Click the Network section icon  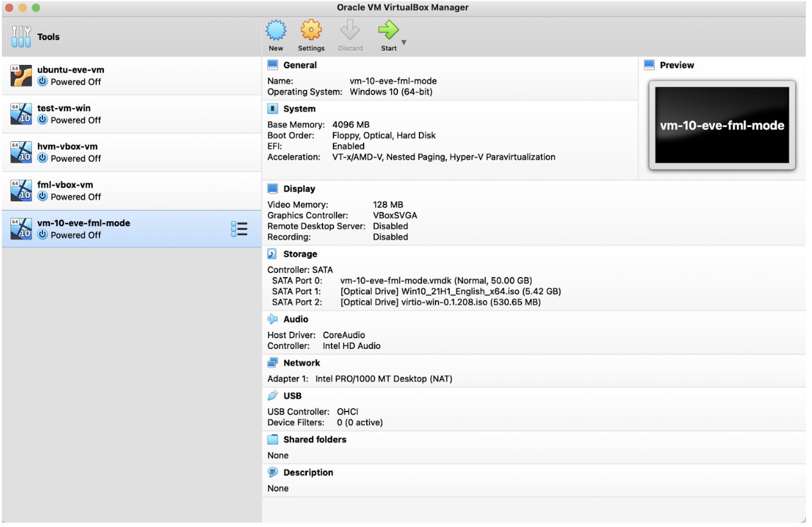click(x=272, y=362)
